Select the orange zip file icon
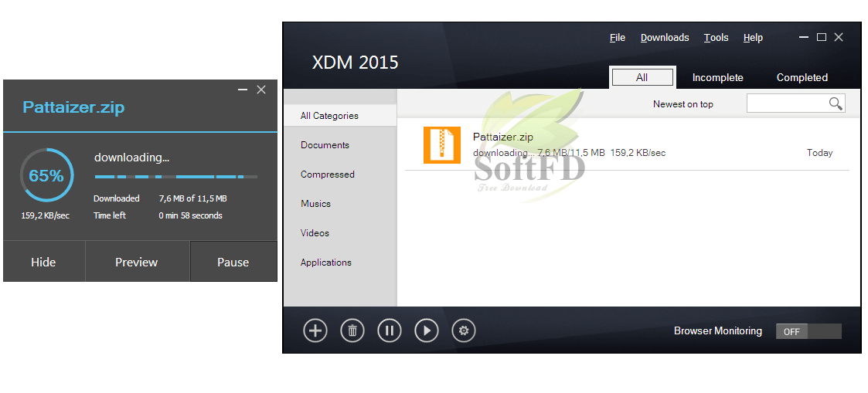 coord(442,145)
